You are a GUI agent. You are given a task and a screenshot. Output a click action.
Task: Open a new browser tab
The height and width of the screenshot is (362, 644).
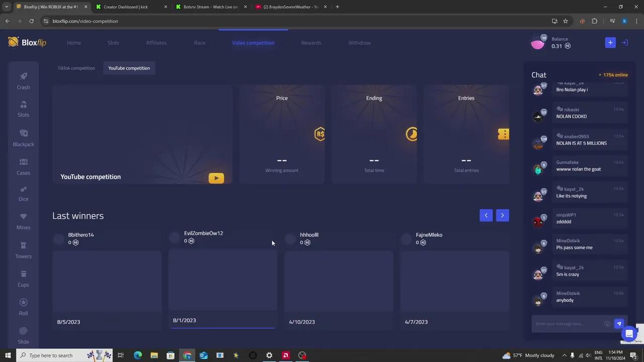[x=337, y=7]
